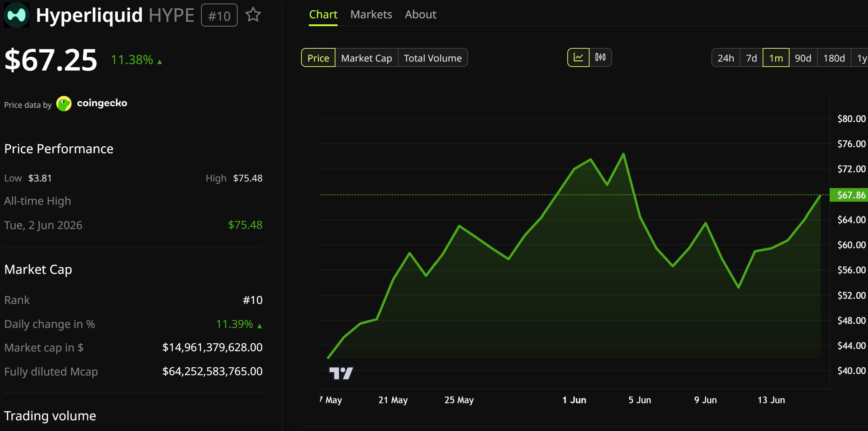This screenshot has height=431, width=868.
Task: Select the Total Volume data toggle
Action: 433,58
